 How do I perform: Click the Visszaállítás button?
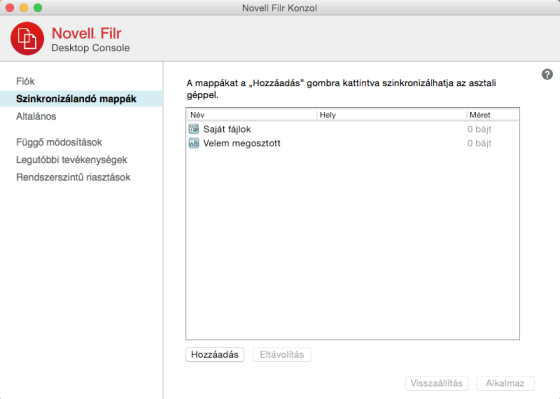click(436, 383)
